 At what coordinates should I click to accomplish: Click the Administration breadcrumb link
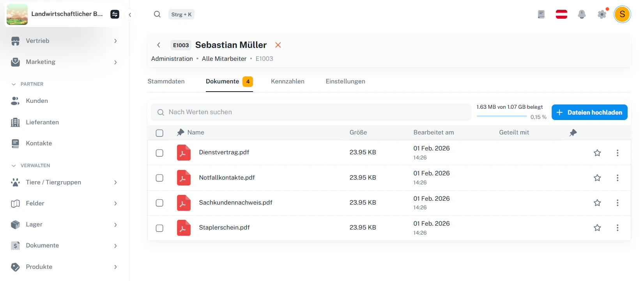[172, 59]
